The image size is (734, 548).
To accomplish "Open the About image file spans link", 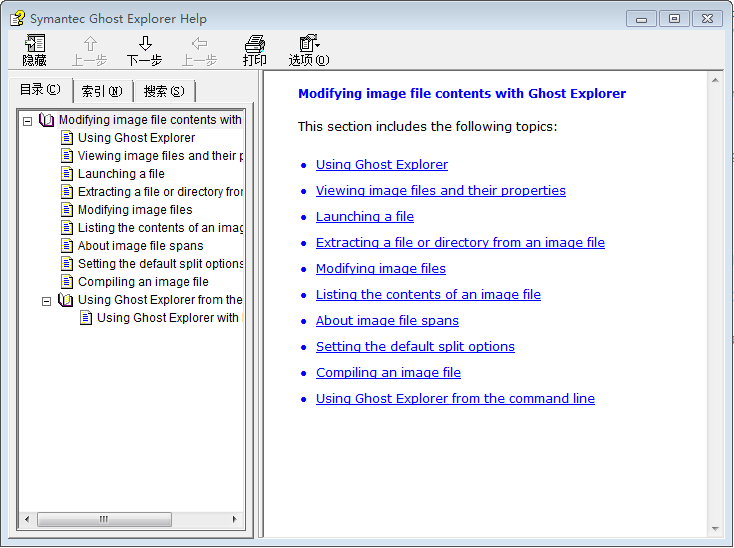I will [387, 321].
